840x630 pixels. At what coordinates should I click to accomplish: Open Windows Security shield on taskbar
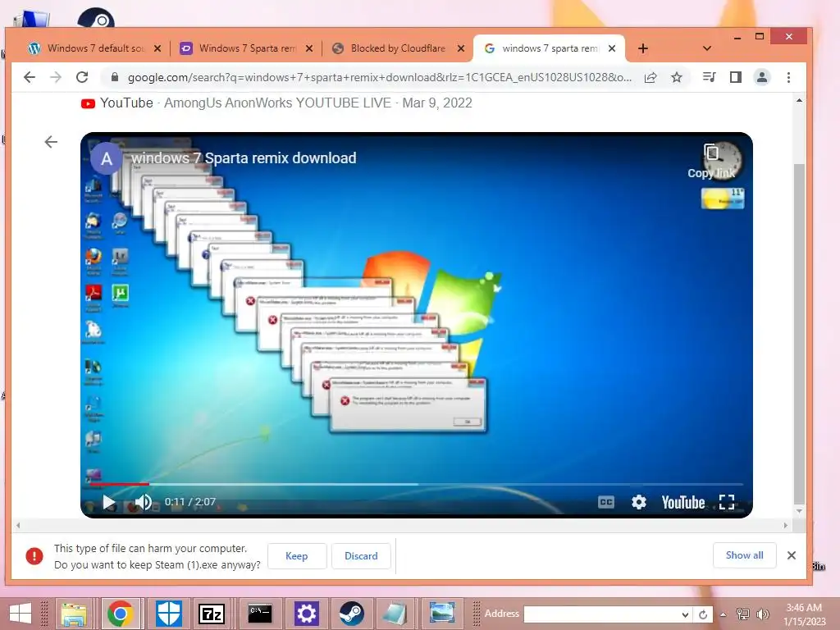pos(169,614)
